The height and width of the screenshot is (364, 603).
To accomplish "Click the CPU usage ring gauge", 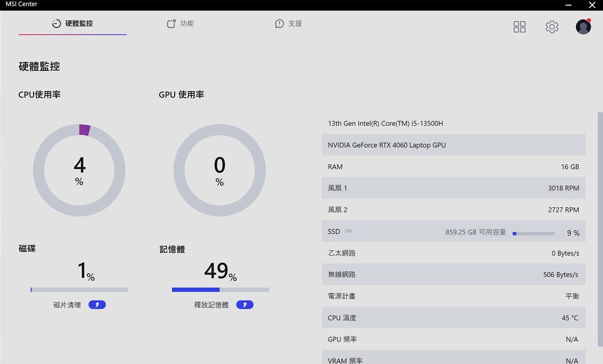I will [79, 170].
